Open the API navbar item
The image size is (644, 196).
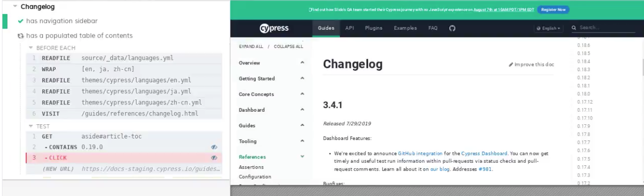[350, 28]
